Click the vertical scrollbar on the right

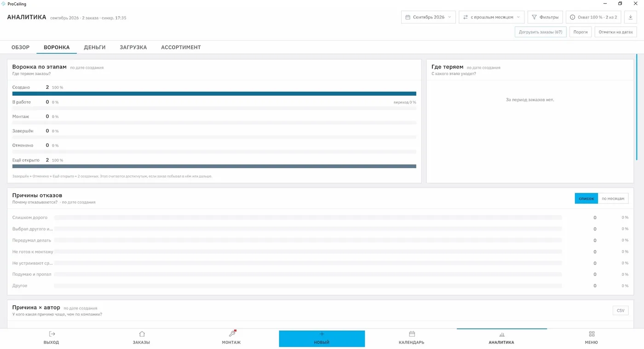click(637, 107)
